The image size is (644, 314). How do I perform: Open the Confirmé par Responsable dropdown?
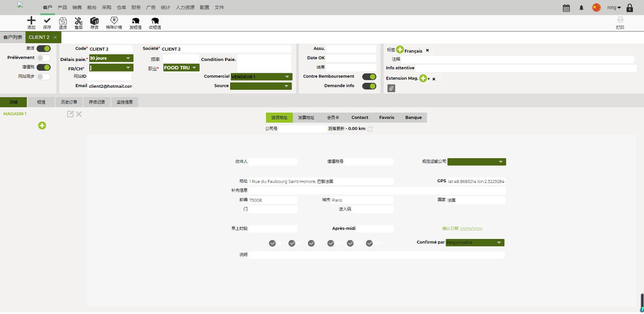(x=475, y=243)
